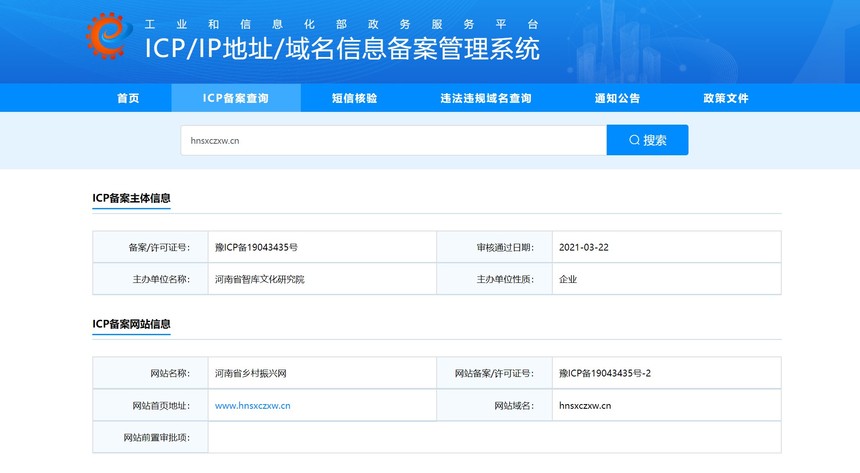Screen dimensions: 860x473
Task: Select license number 豫ICP备19043435号
Action: pos(256,247)
